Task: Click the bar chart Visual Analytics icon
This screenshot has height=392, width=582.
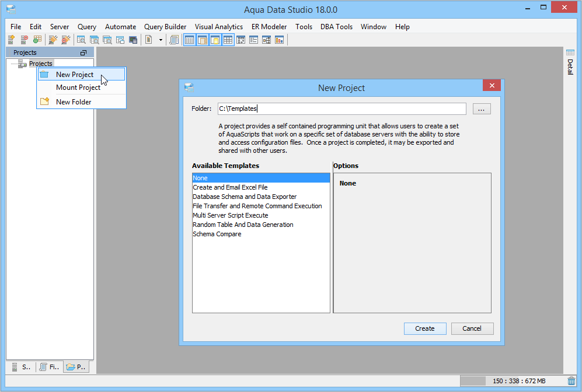Action: [x=279, y=40]
